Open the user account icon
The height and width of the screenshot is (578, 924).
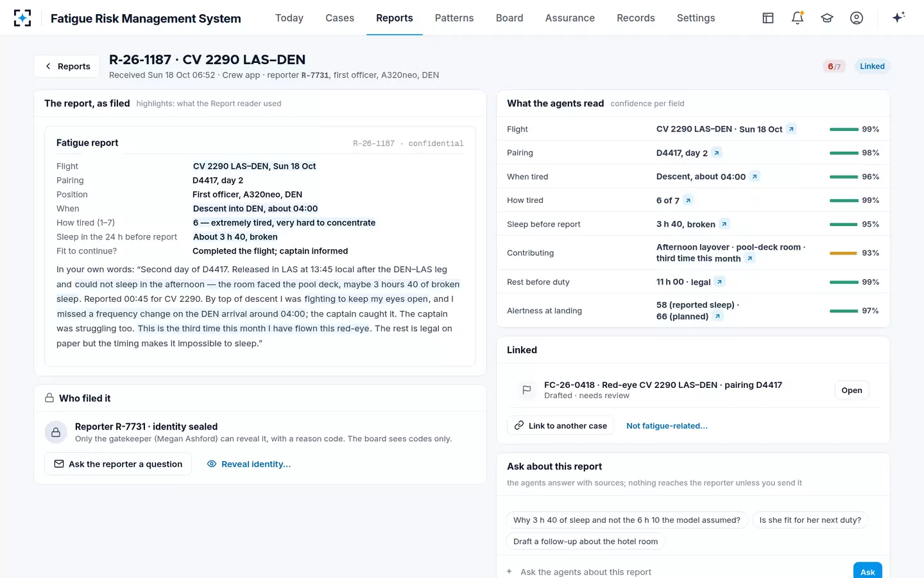pyautogui.click(x=857, y=18)
